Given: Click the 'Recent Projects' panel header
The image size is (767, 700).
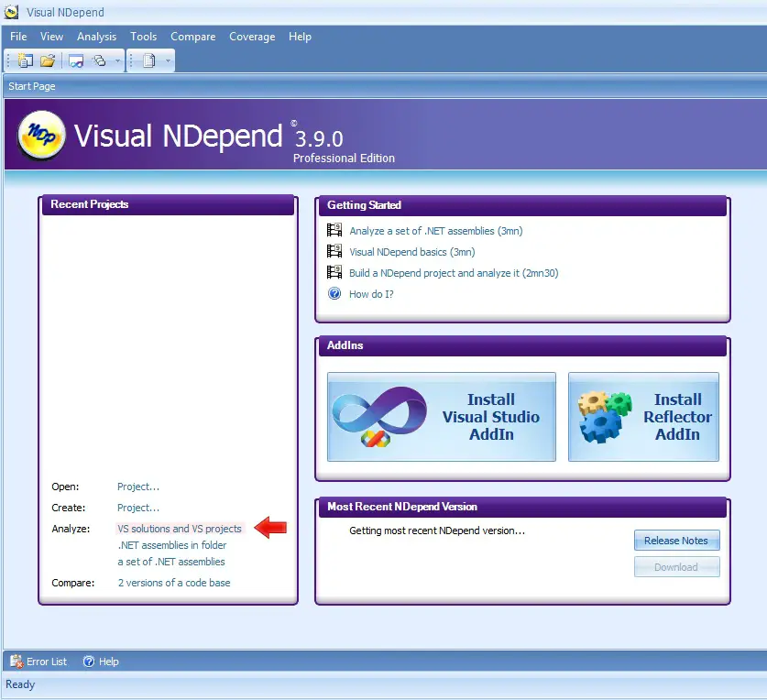Looking at the screenshot, I should coord(169,204).
